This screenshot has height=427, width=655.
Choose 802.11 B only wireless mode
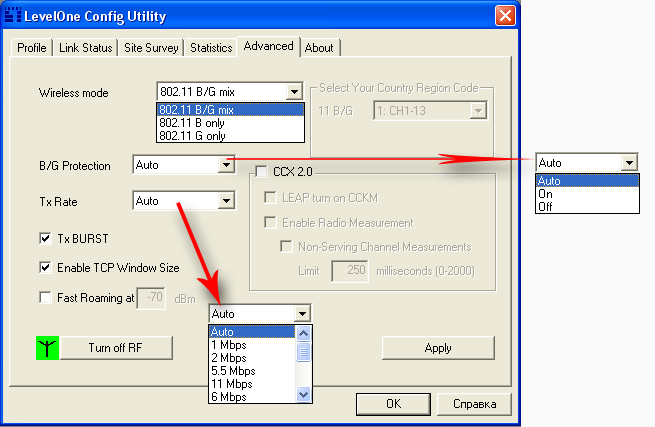click(x=230, y=123)
